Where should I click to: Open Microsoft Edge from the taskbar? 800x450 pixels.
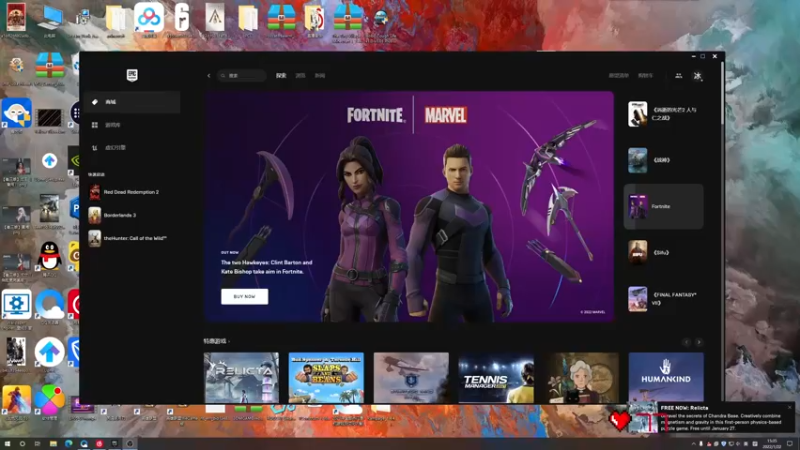pyautogui.click(x=68, y=444)
